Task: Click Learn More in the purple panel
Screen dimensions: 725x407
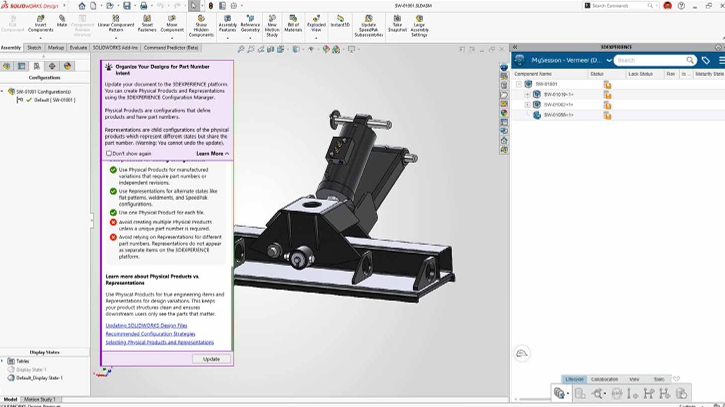Action: click(210, 154)
